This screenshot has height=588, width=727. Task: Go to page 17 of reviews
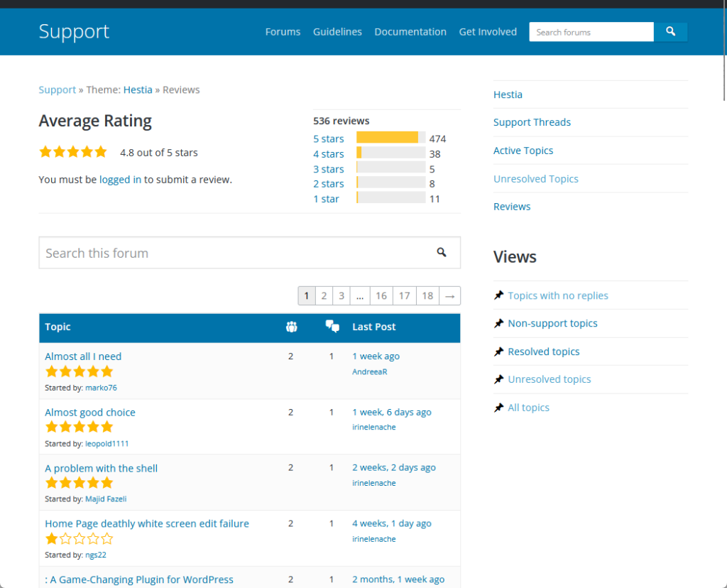pos(404,296)
